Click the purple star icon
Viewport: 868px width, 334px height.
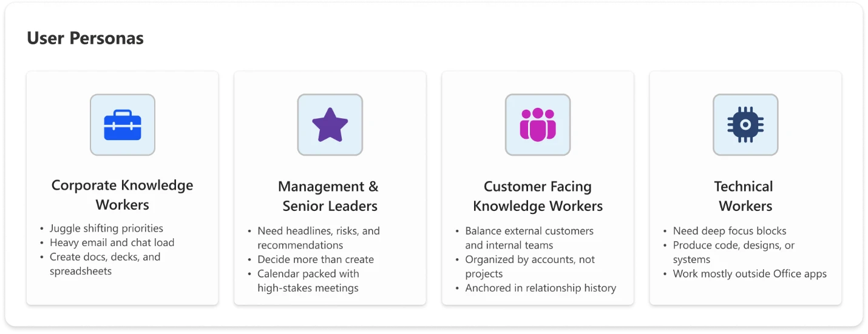click(x=330, y=125)
